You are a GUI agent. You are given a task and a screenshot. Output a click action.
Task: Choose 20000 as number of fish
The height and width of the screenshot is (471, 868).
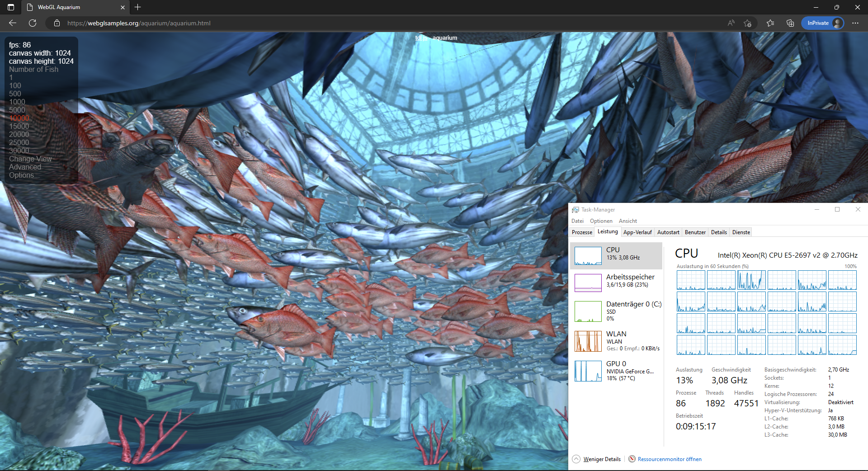(19, 134)
